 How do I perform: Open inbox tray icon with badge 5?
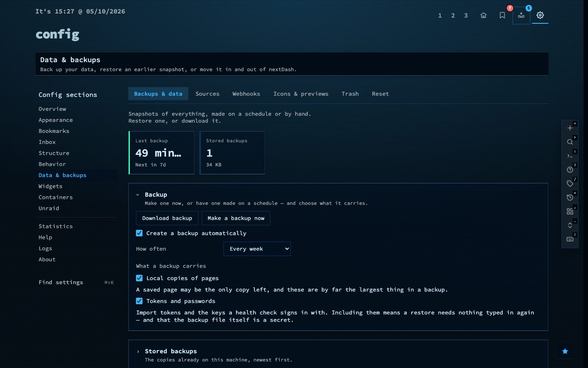(521, 15)
